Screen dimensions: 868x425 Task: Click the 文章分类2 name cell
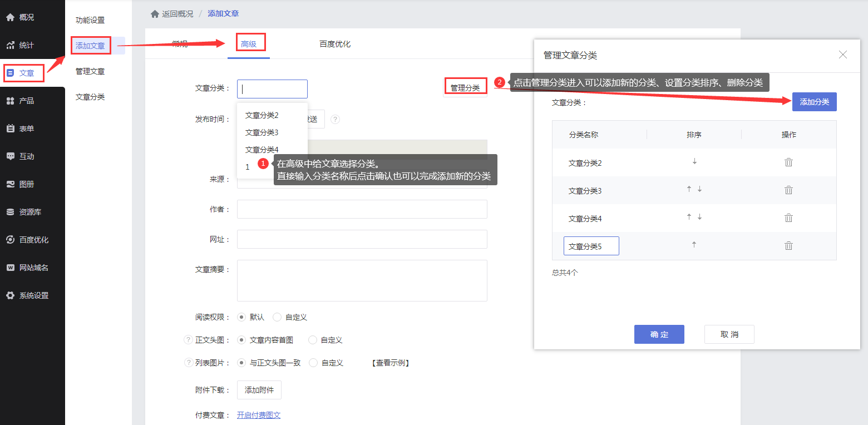[x=585, y=163]
